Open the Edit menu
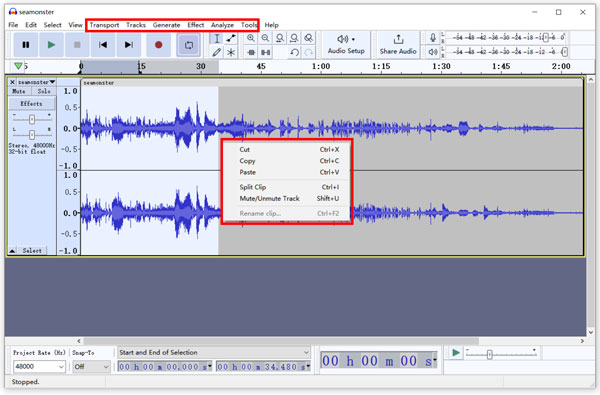The height and width of the screenshot is (395, 600). [31, 25]
